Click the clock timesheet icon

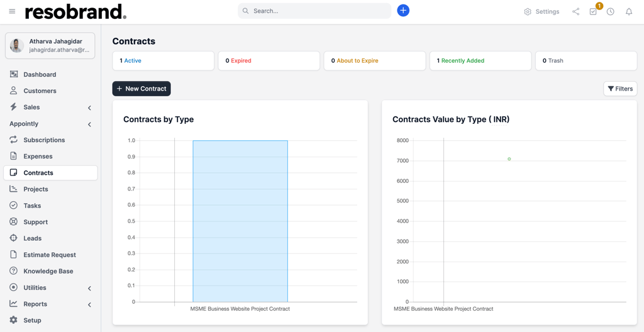click(610, 11)
